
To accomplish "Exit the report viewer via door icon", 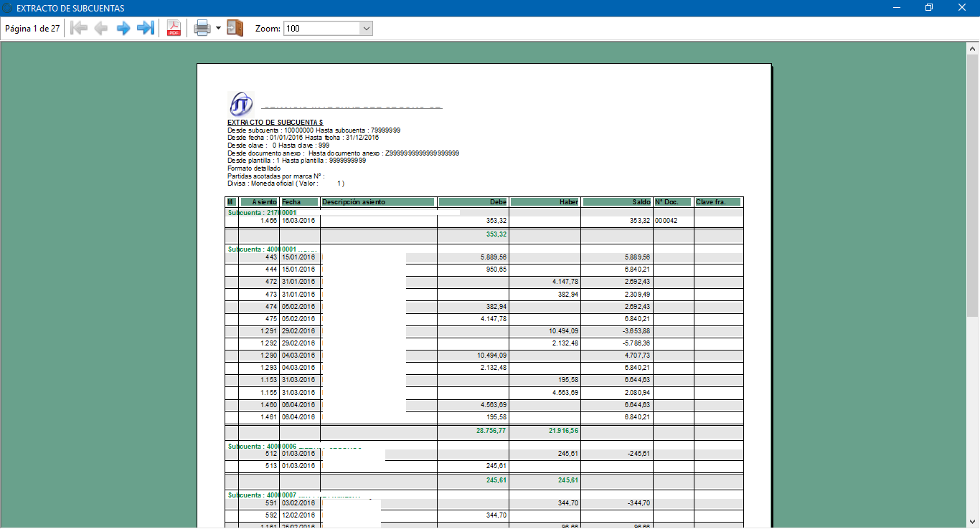I will click(x=235, y=28).
